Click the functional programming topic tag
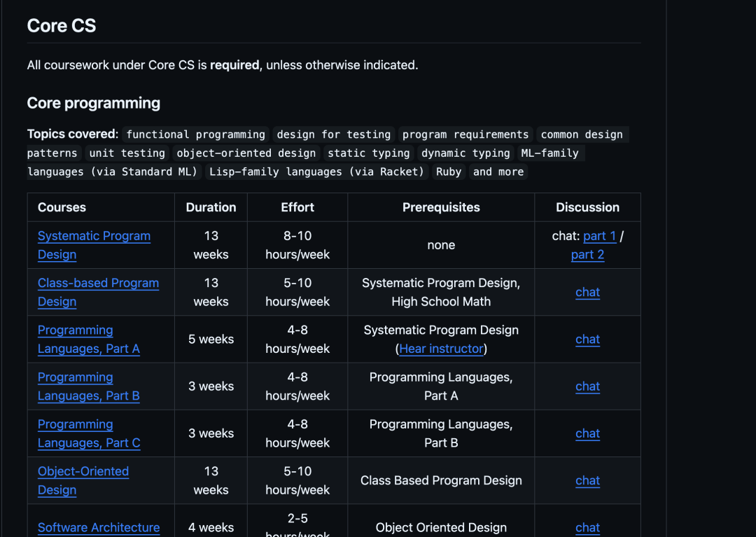Screen dimensions: 756x537 pos(196,134)
